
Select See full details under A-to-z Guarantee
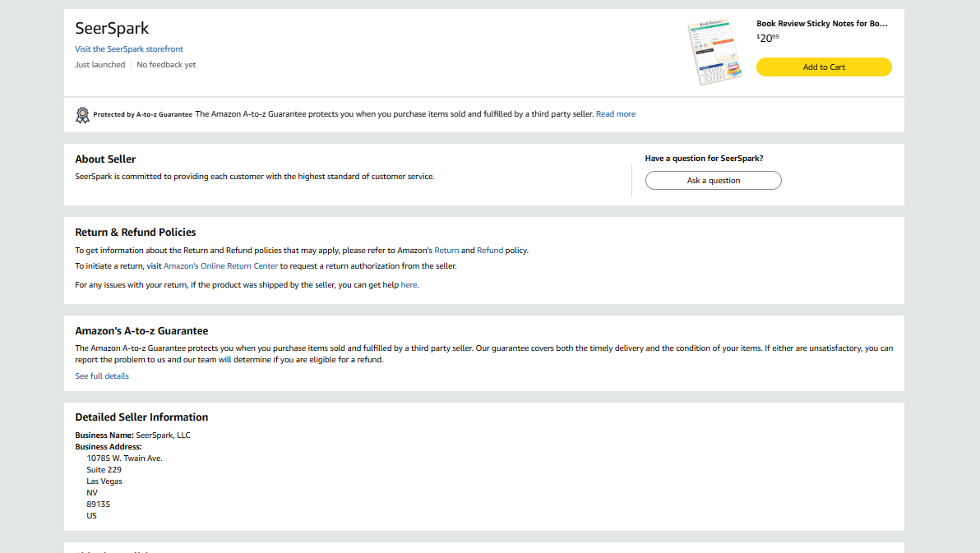click(102, 376)
